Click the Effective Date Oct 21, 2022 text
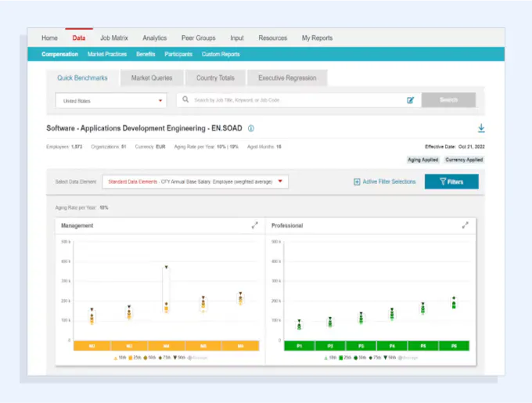The width and height of the screenshot is (532, 403). (x=455, y=146)
